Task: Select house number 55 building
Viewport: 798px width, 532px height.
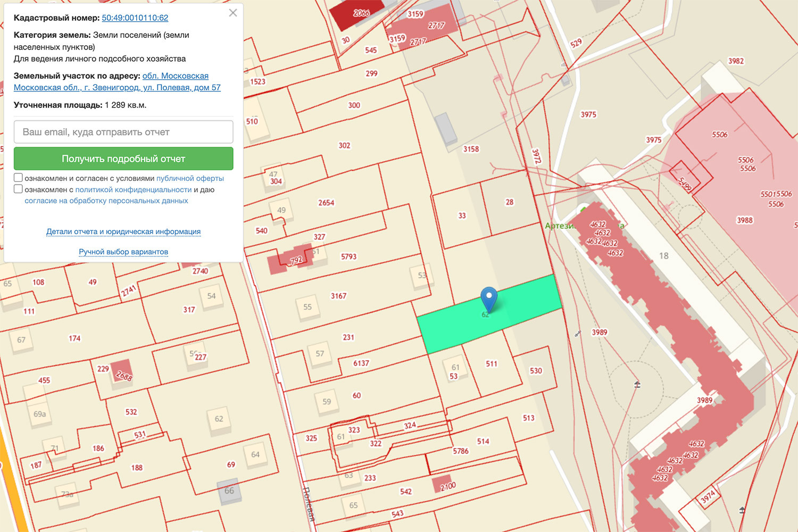Action: 307,307
